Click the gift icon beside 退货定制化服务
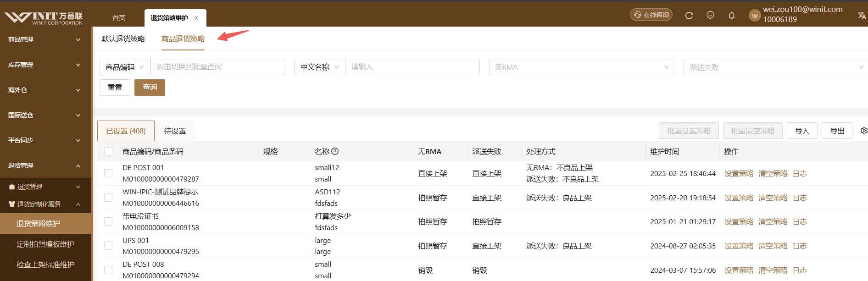The image size is (868, 281). [x=12, y=204]
